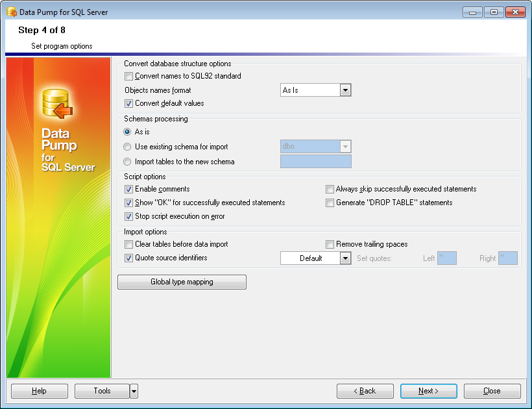Viewport: 532px width, 409px height.
Task: Enable Convert names to SQL92 standard
Action: tap(128, 77)
